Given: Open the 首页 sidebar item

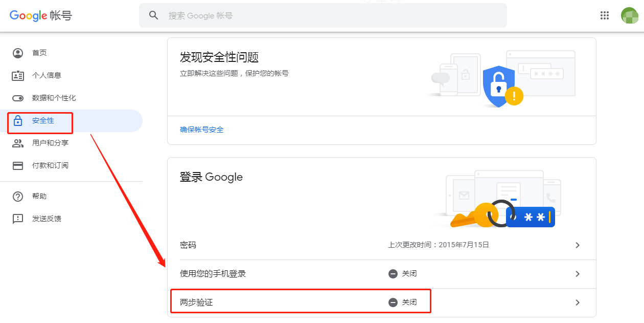Looking at the screenshot, I should (x=71, y=53).
